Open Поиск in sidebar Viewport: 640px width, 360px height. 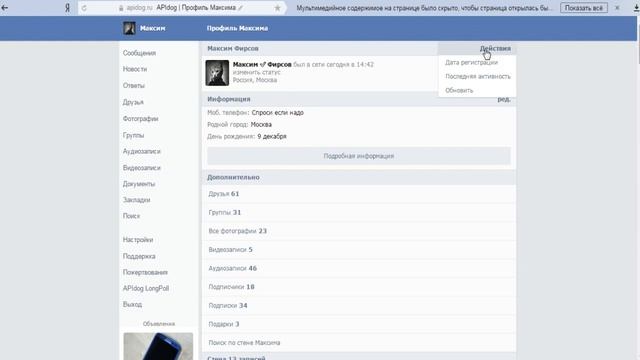click(131, 216)
